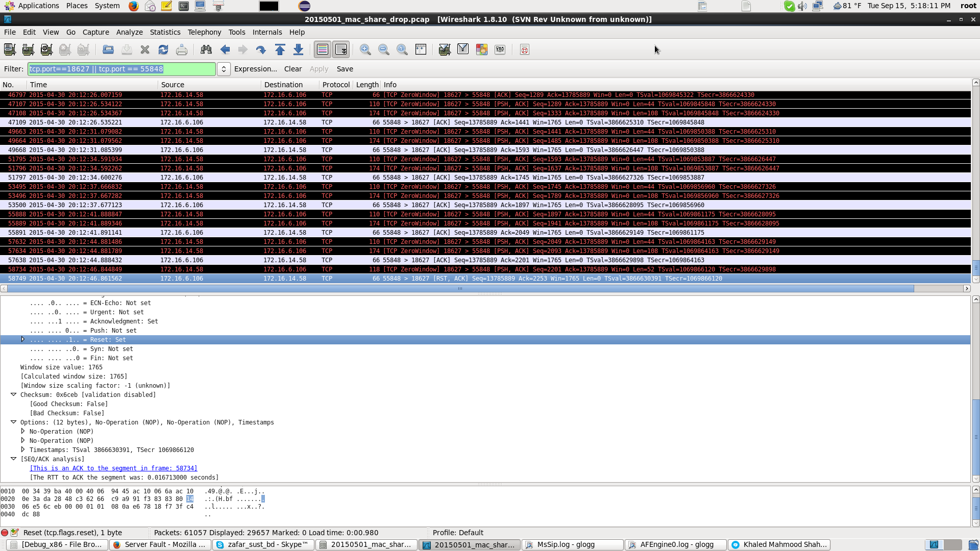Screen dimensions: 980x551
Task: Open the Help lifebuoy icon
Action: coord(524,49)
